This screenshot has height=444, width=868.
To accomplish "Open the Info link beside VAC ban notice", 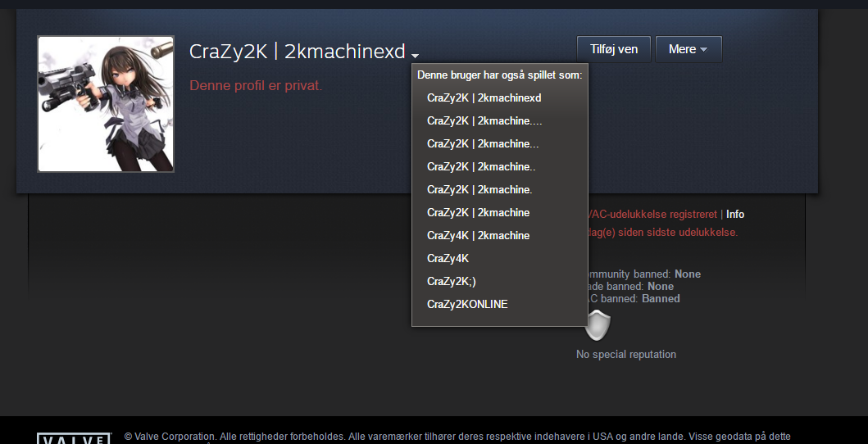I will [x=735, y=214].
